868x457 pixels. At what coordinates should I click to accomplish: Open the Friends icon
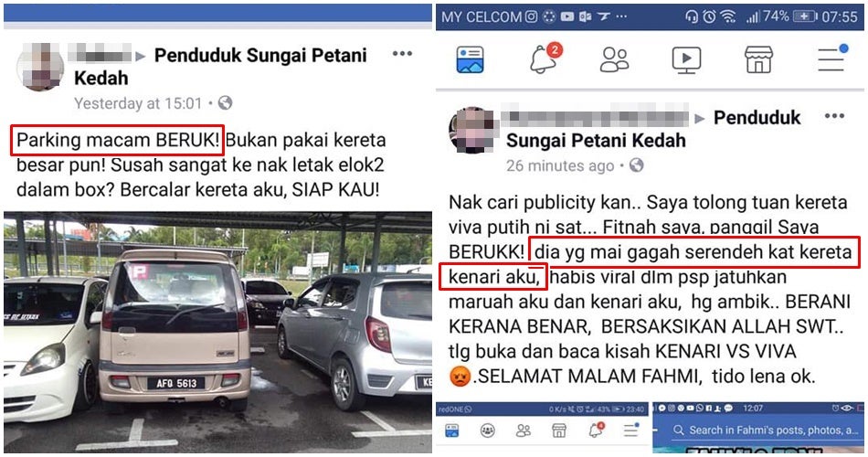point(615,59)
